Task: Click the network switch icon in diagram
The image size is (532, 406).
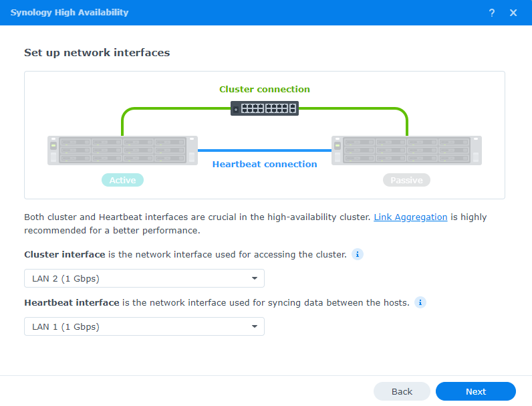Action: coord(265,108)
